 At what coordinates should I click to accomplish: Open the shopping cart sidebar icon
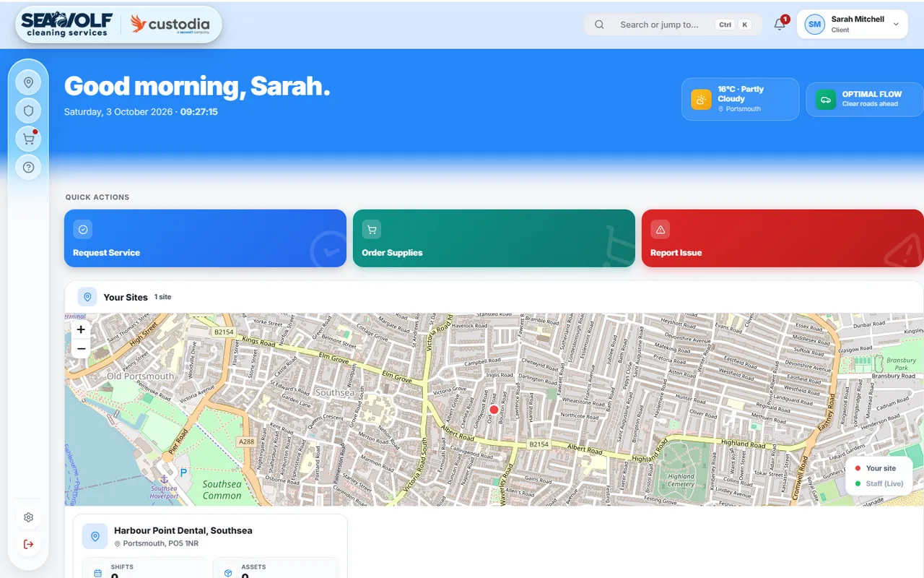tap(28, 139)
